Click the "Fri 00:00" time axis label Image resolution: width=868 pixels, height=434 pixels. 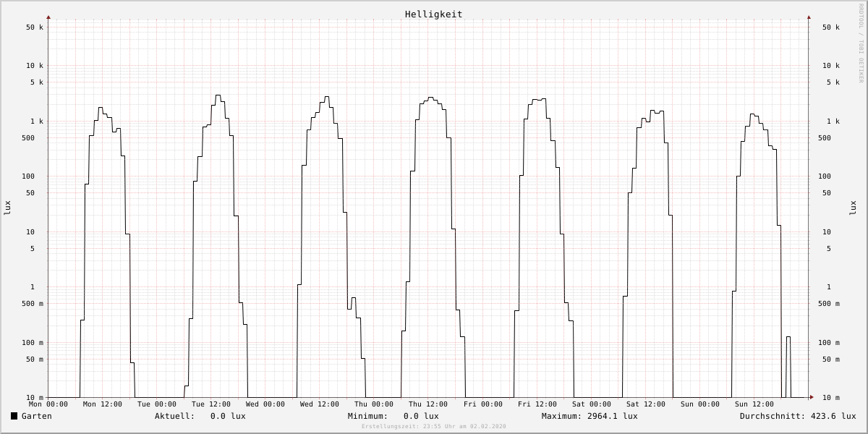point(483,404)
